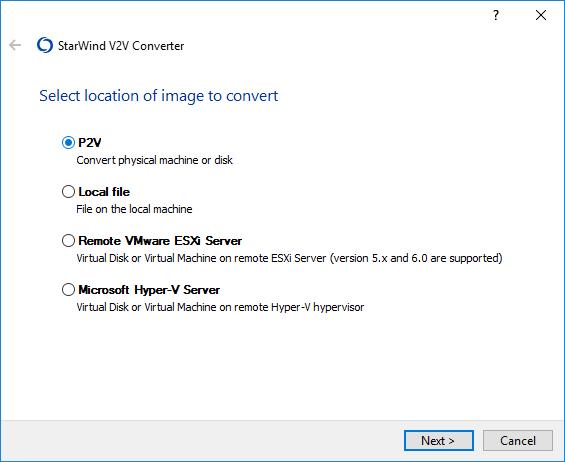565x462 pixels.
Task: Click the StarWind V2V Converter title text
Action: click(121, 46)
